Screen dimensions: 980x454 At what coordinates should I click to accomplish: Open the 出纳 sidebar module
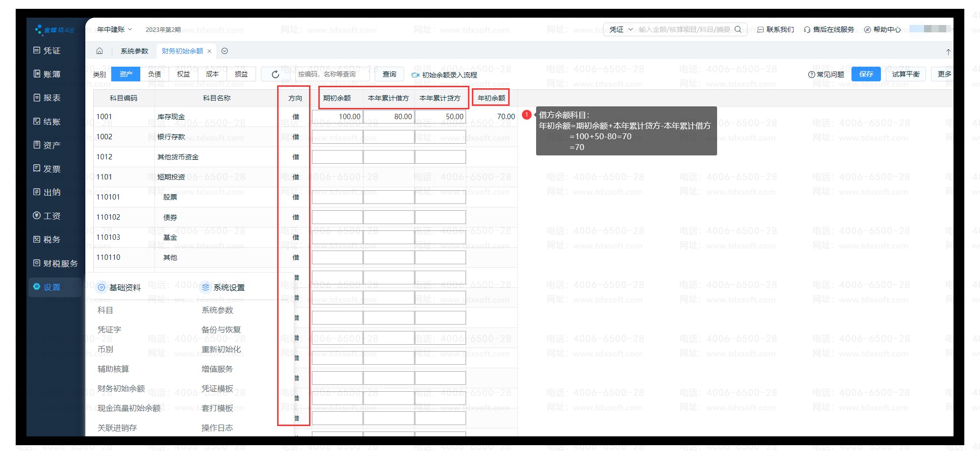click(x=47, y=192)
